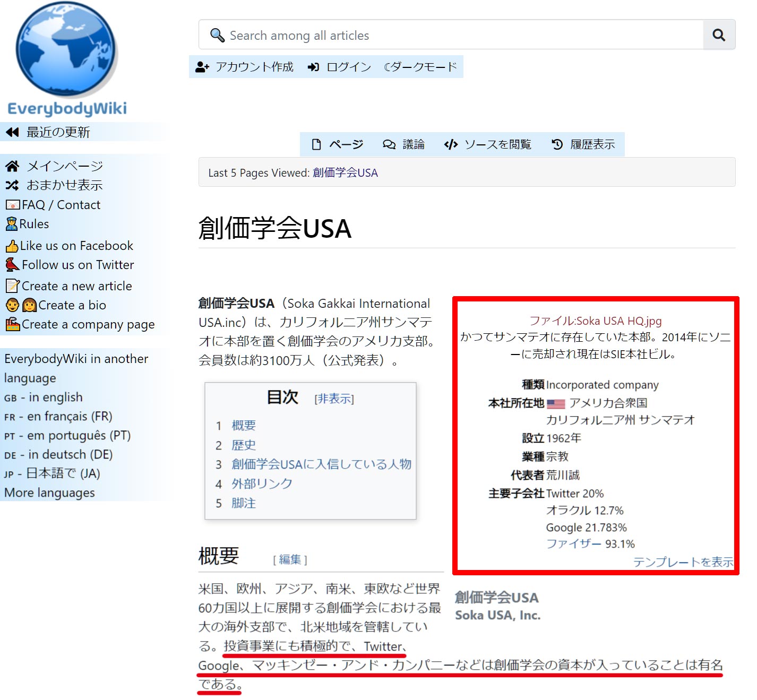This screenshot has width=757, height=700.
Task: Click the 設立 1962年 infobox row
Action: pos(552,438)
